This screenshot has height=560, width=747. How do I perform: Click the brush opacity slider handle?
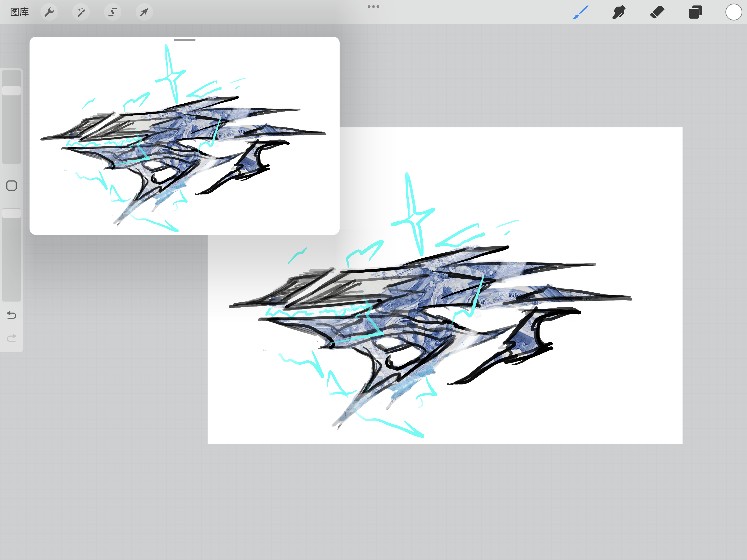click(x=11, y=213)
